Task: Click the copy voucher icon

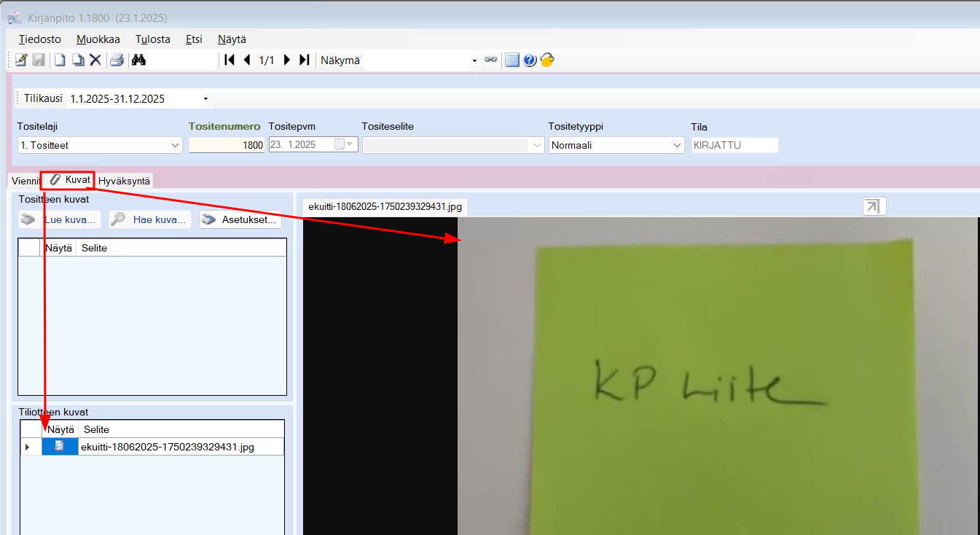Action: point(77,60)
